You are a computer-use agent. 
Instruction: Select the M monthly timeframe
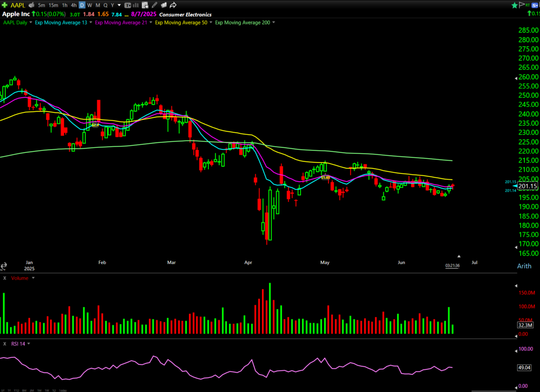pyautogui.click(x=98, y=5)
